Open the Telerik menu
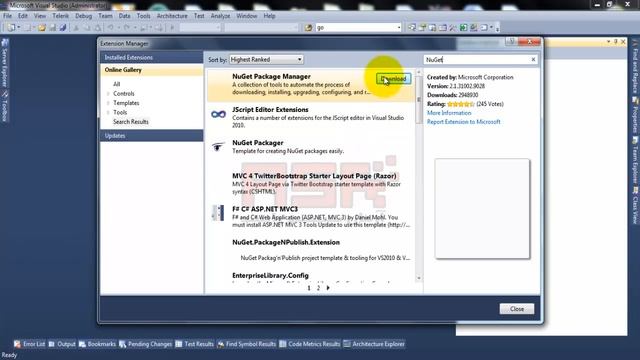The image size is (640, 360). (60, 16)
